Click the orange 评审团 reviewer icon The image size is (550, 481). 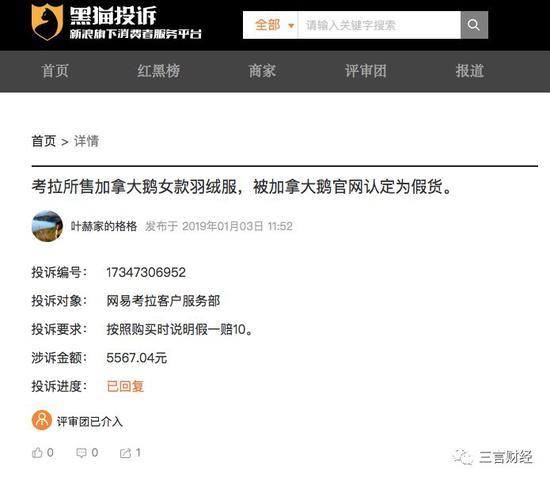click(42, 420)
